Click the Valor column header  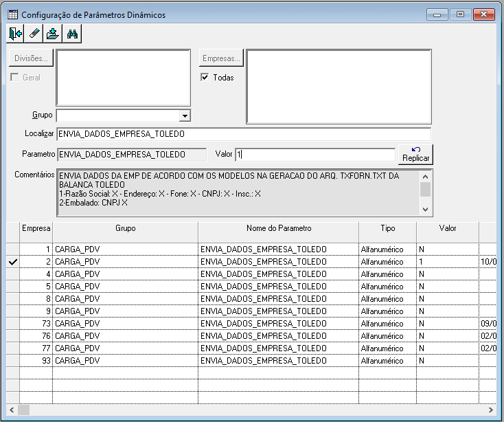point(448,232)
